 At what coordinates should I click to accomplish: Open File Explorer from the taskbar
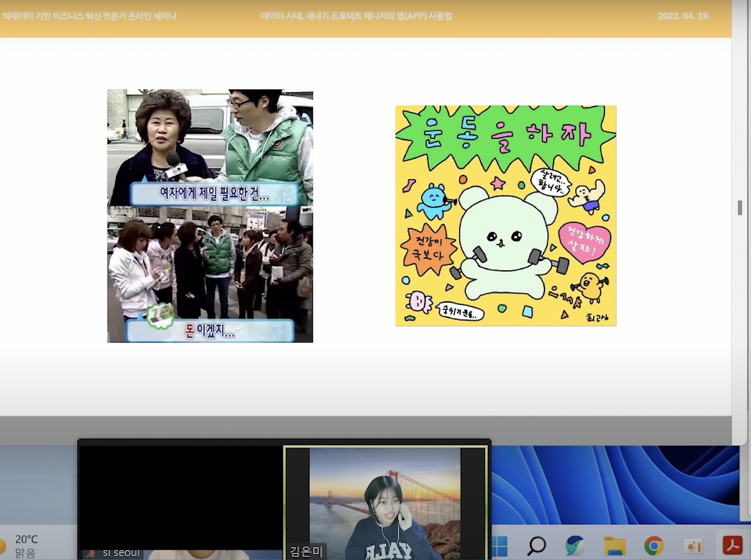tap(614, 546)
